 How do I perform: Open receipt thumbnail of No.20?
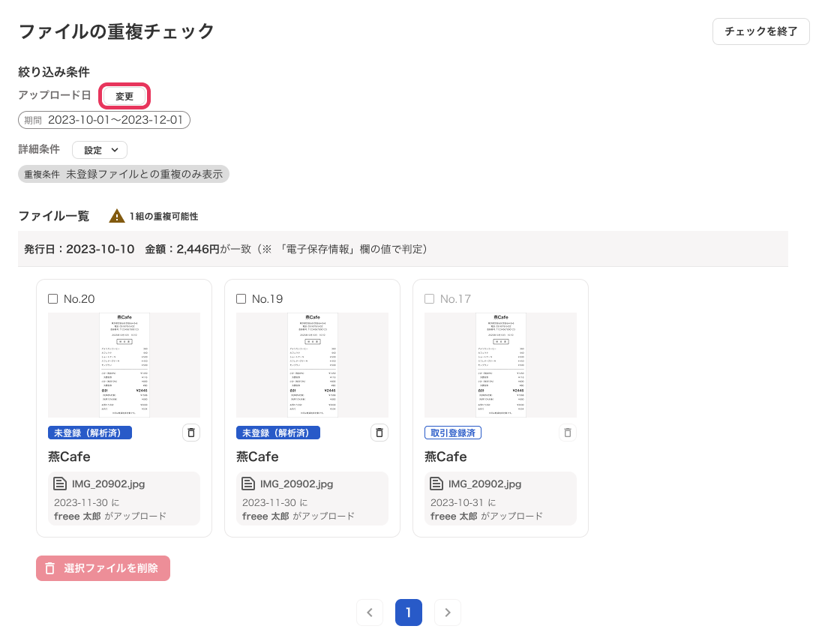point(124,365)
